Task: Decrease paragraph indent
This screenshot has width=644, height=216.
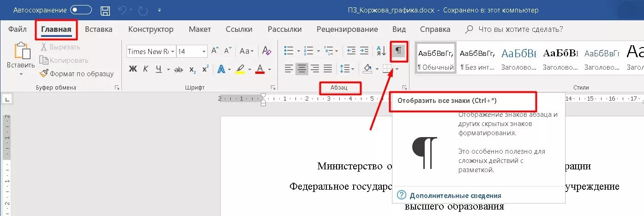Action: 351,51
